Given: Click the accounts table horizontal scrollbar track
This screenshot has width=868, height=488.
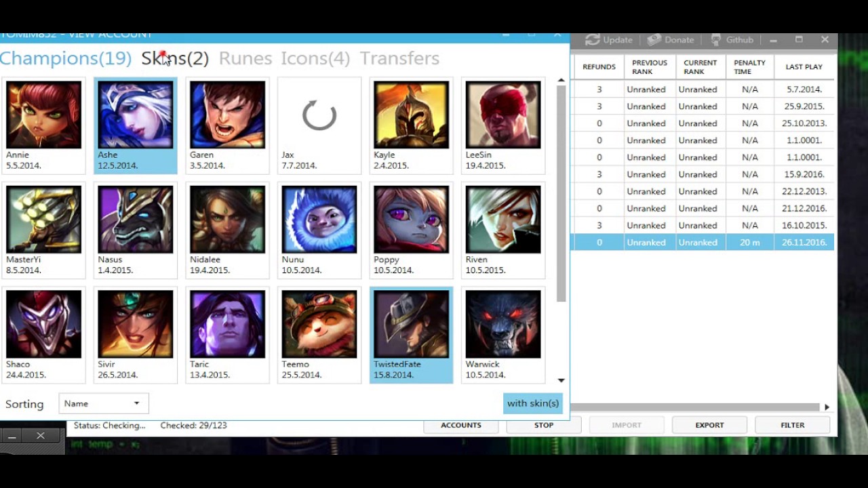Looking at the screenshot, I should [x=696, y=407].
